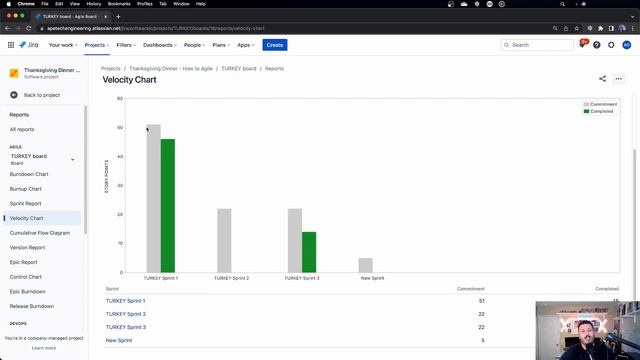
Task: Open Version Report
Action: 27,248
